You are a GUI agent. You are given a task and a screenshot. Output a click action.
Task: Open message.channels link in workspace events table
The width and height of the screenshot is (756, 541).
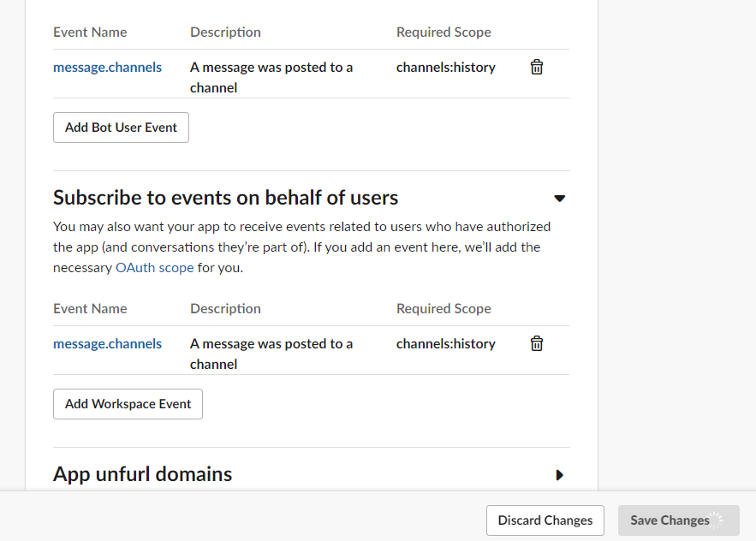pyautogui.click(x=107, y=343)
